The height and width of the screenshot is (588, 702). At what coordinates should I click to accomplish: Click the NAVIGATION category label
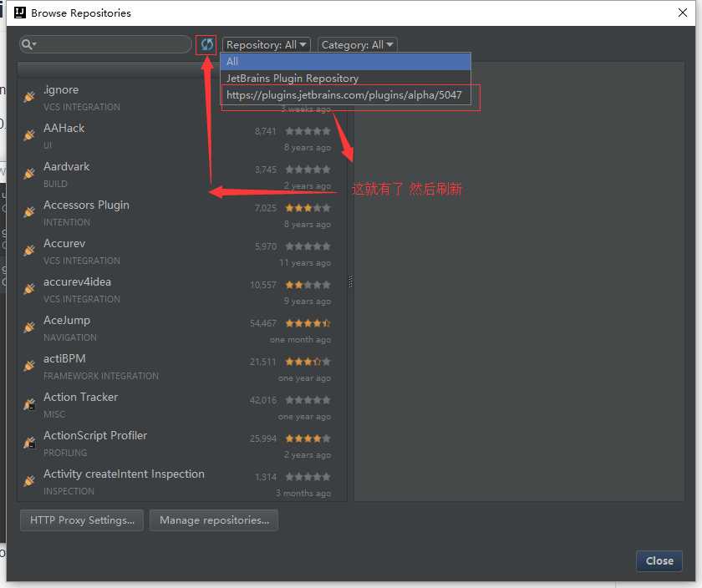click(x=70, y=337)
